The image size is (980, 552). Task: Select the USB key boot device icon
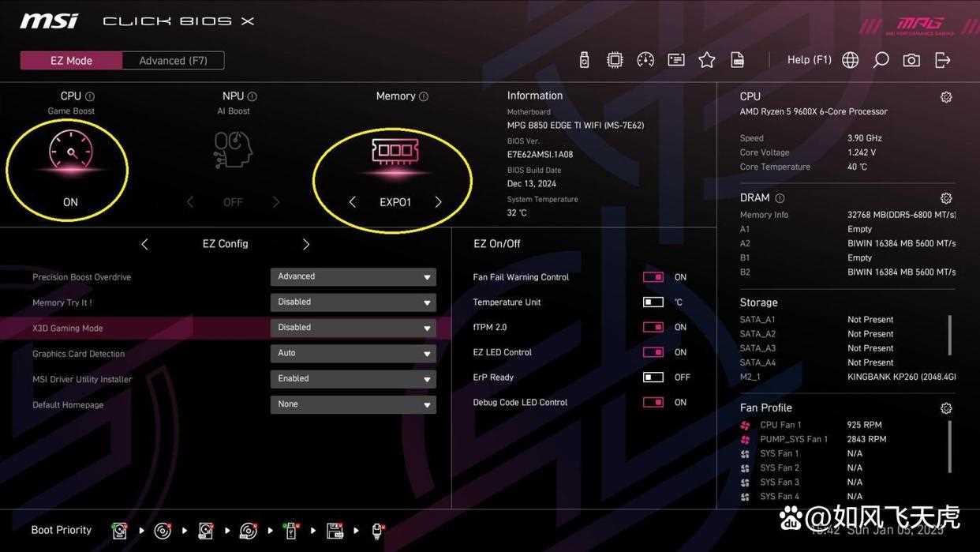(x=291, y=531)
